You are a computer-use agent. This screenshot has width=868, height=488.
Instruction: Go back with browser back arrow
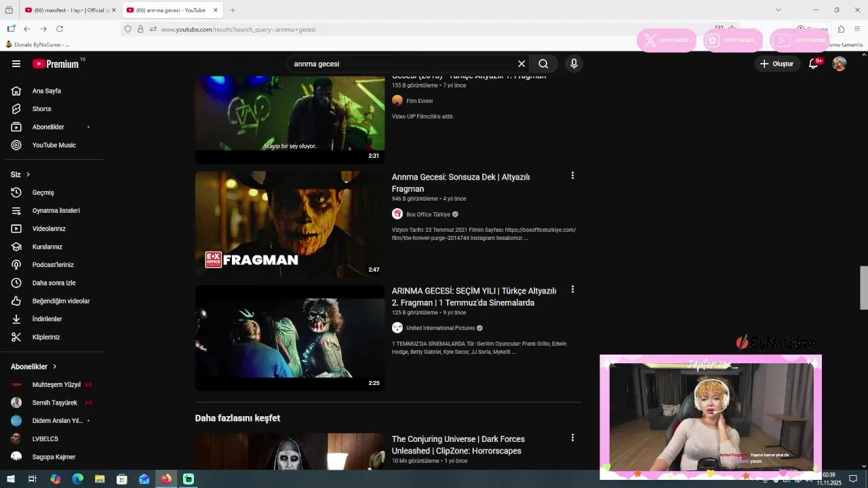27,29
